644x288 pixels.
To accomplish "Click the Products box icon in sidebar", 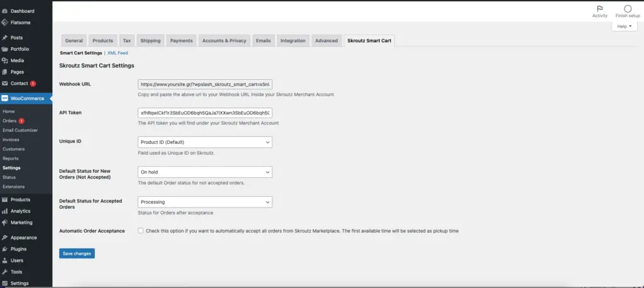I will [x=4, y=200].
